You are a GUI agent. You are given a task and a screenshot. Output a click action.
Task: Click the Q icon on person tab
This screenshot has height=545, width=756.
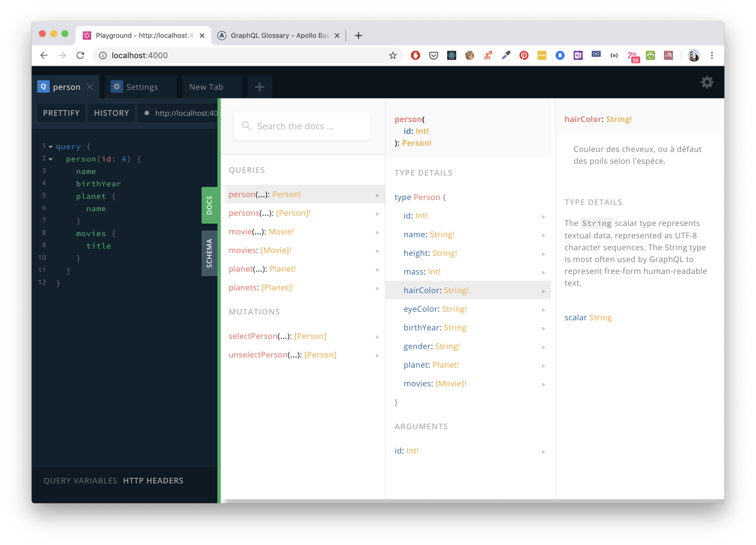tap(43, 87)
